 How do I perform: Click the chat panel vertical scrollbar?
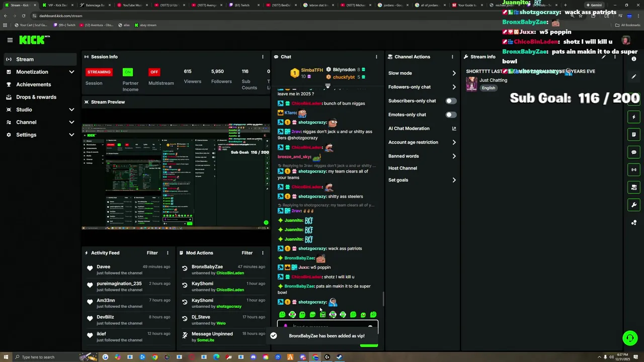tap(383, 299)
